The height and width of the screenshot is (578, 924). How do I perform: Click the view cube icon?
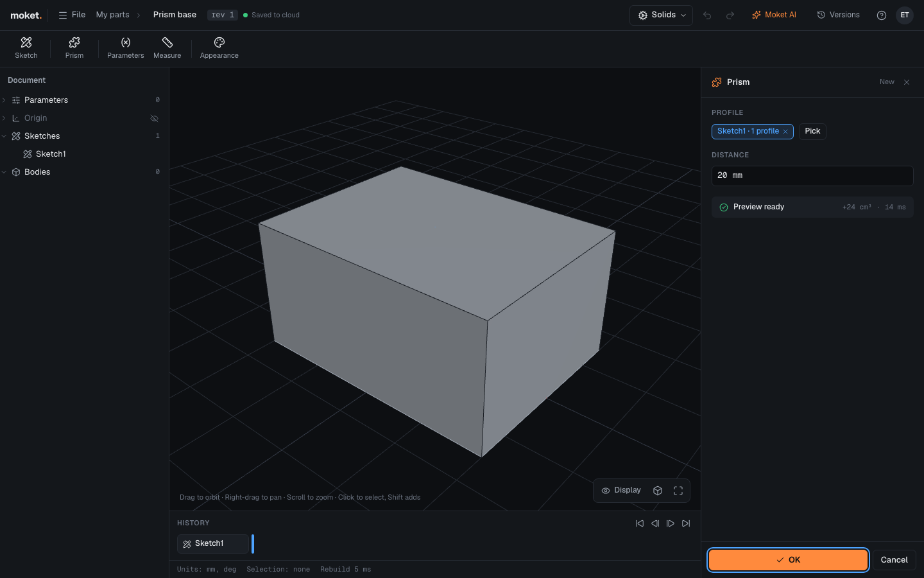tap(658, 491)
